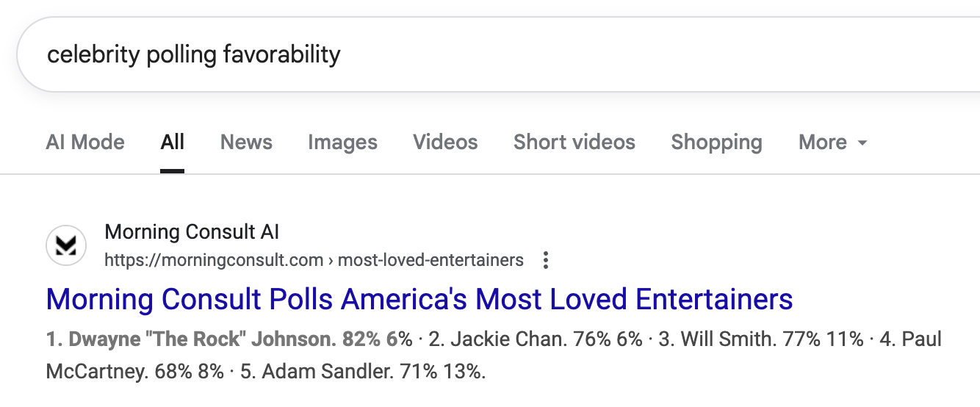
Task: Click the caret arrow next to More
Action: pos(862,143)
